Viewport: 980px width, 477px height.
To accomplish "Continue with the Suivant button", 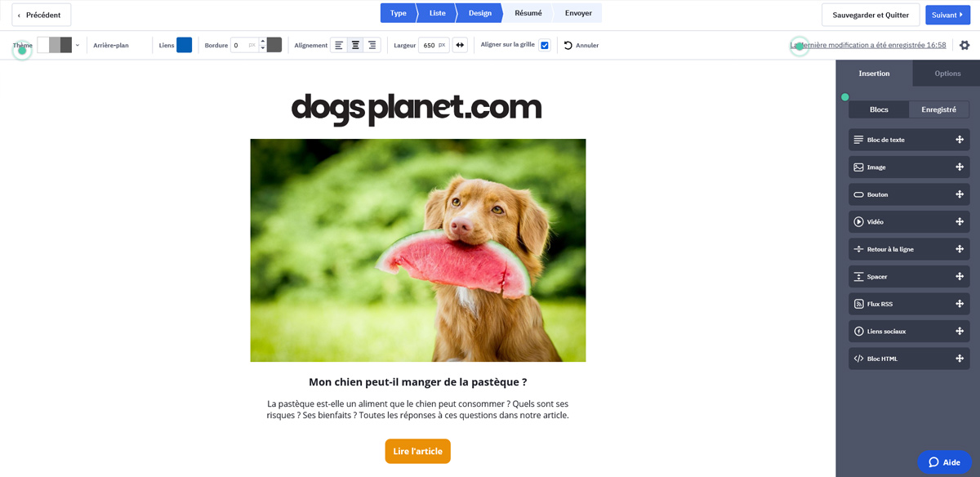I will 947,15.
